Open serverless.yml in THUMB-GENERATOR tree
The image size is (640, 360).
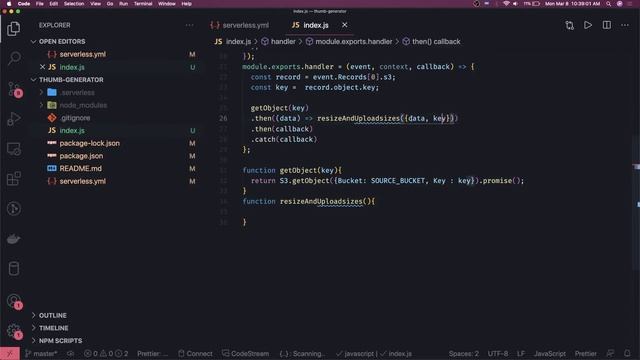coord(82,181)
